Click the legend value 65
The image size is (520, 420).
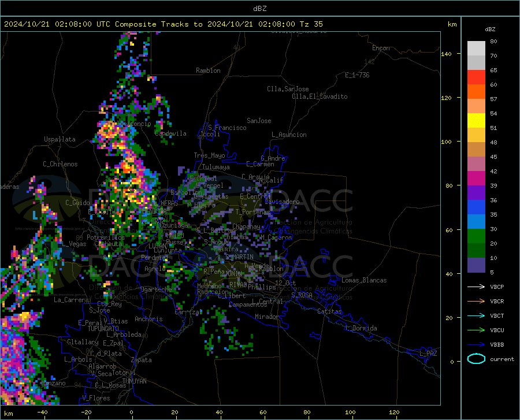pos(493,70)
